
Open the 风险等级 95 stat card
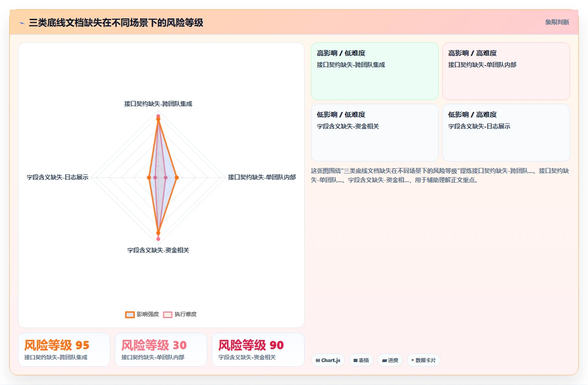tap(64, 350)
